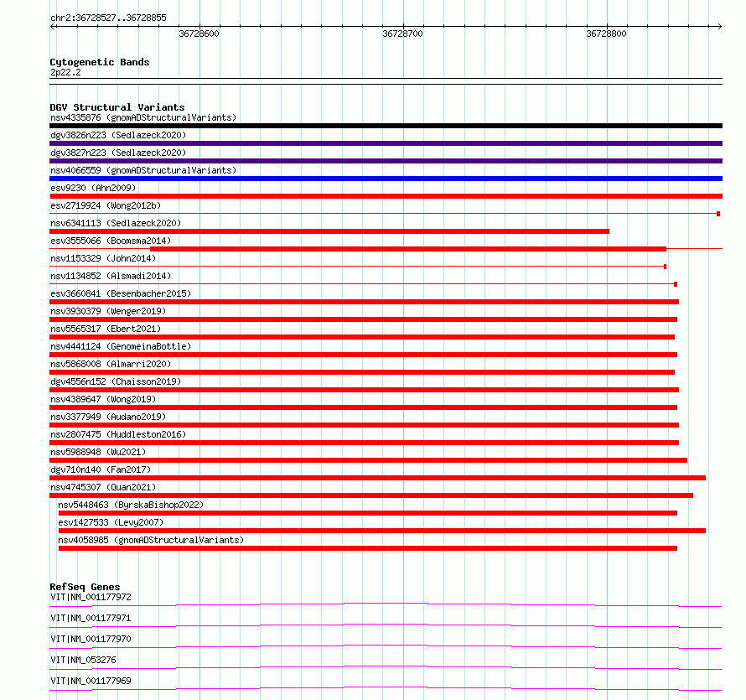This screenshot has width=746, height=700.
Task: Open dgv710n140 (Fan2017) variant
Action: tap(101, 469)
